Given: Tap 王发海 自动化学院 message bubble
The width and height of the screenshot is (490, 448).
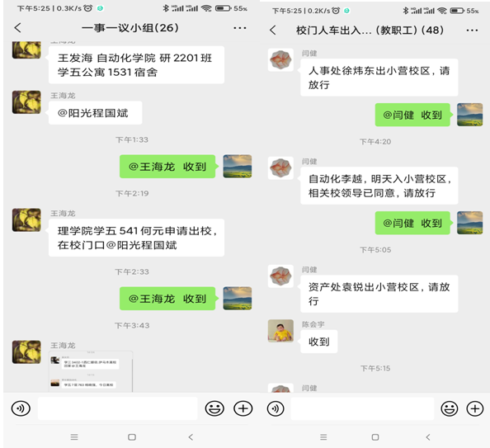Looking at the screenshot, I should coord(136,64).
